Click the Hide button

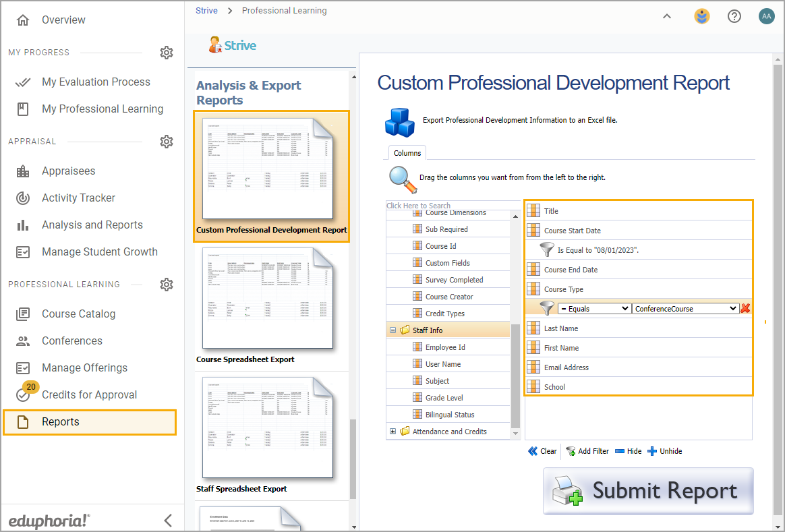(629, 451)
